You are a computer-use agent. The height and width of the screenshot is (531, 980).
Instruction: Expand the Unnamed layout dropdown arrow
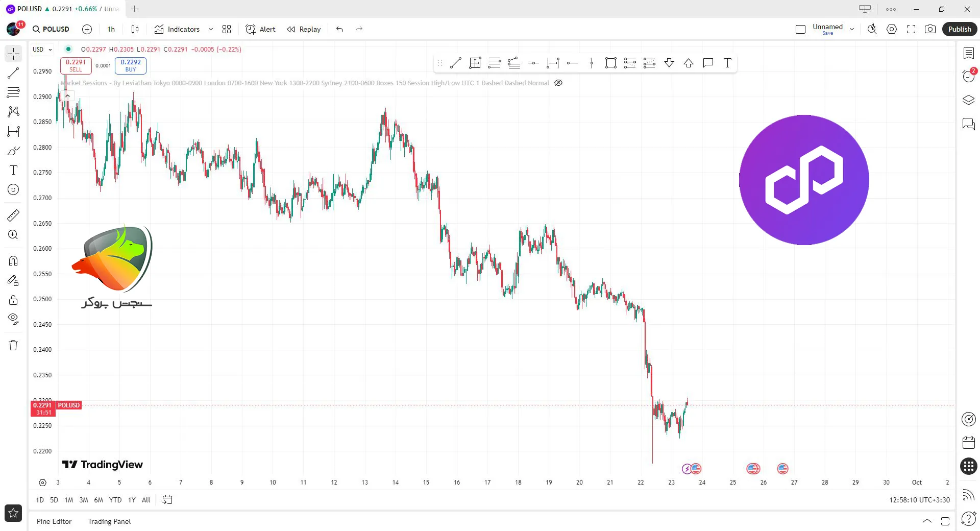click(x=852, y=29)
